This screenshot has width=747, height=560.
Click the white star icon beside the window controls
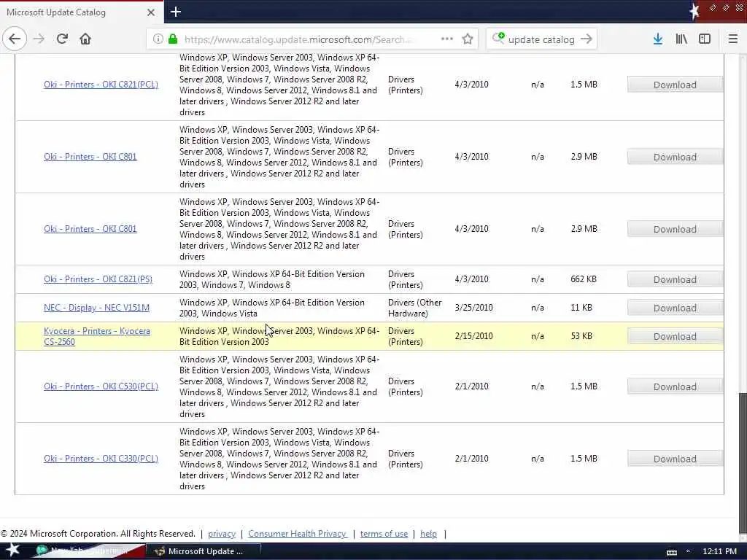point(694,12)
